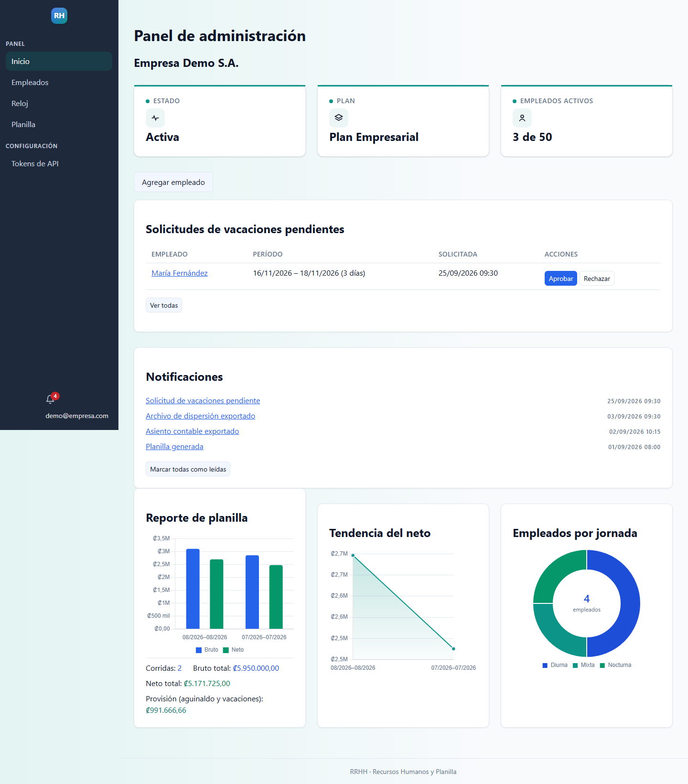The image size is (688, 784).
Task: Approve María Fernández's vacation request
Action: tap(560, 279)
